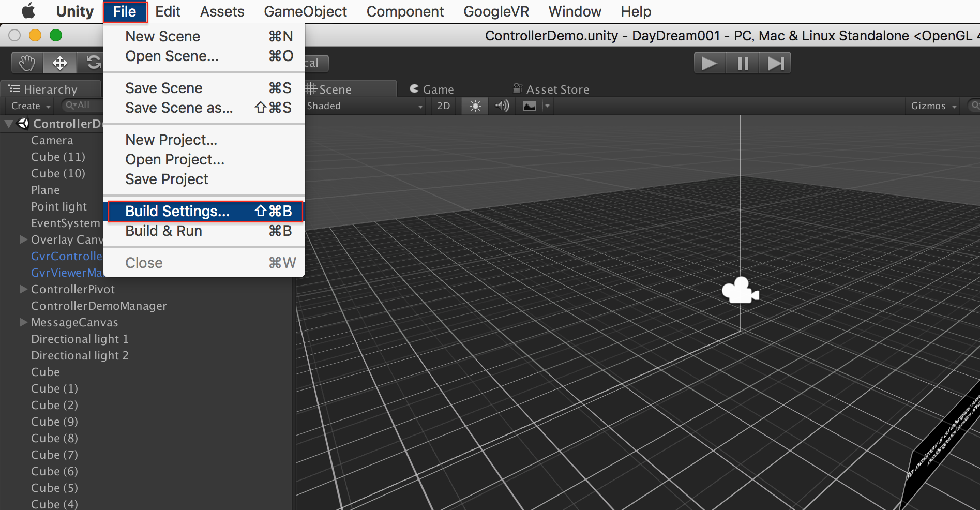Select Cube (11) in Hierarchy

pyautogui.click(x=58, y=157)
